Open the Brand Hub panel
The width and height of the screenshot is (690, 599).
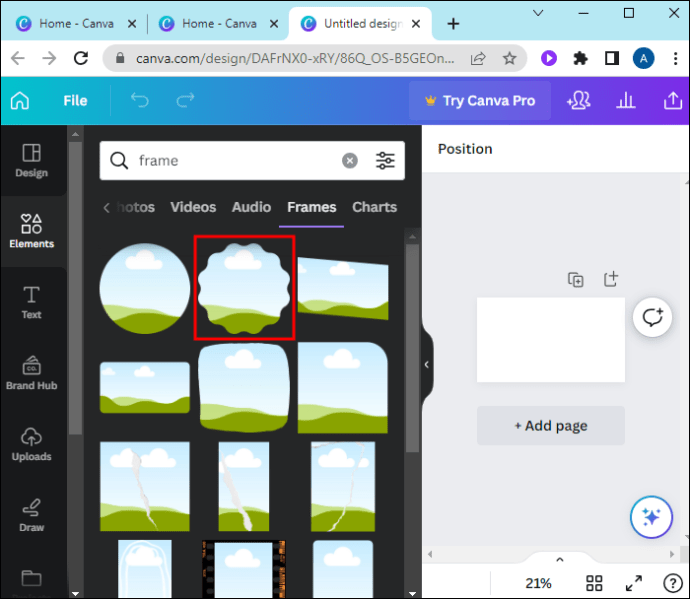tap(32, 373)
